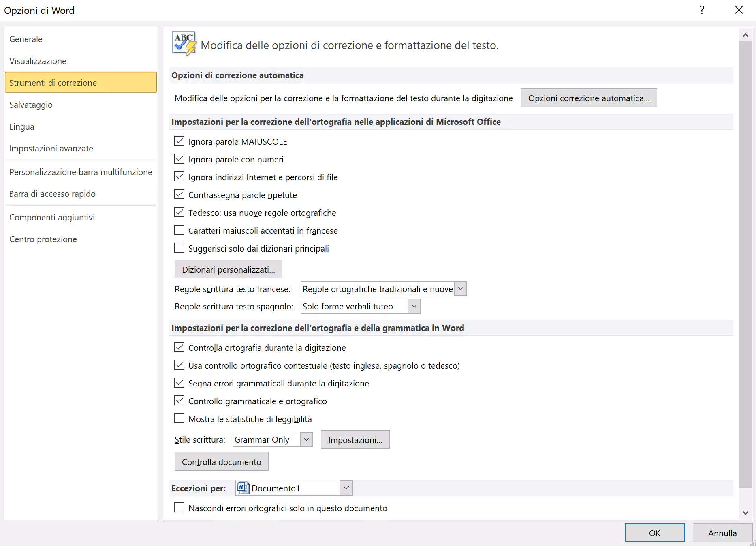Click the scrollbar down arrow
The image size is (756, 546).
tap(745, 513)
